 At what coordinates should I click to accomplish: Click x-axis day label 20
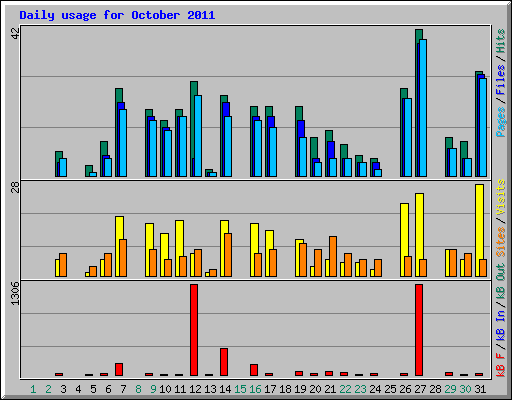(315, 389)
